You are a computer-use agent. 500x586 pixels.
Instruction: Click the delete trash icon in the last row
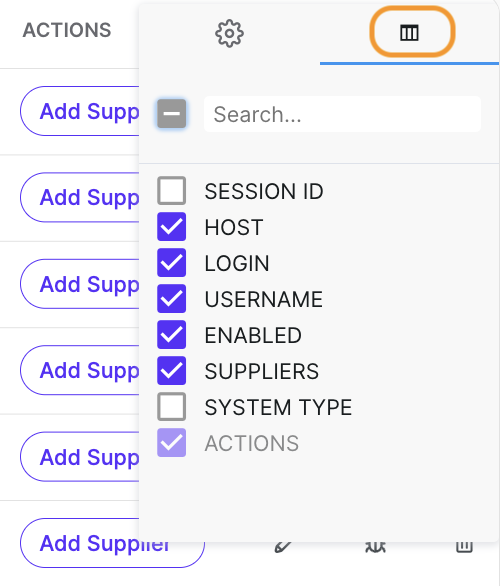(464, 547)
